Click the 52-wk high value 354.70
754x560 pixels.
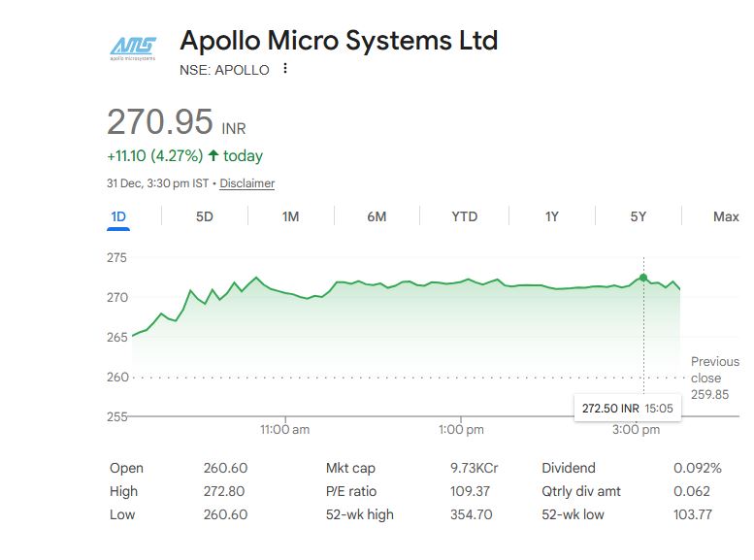tap(470, 514)
